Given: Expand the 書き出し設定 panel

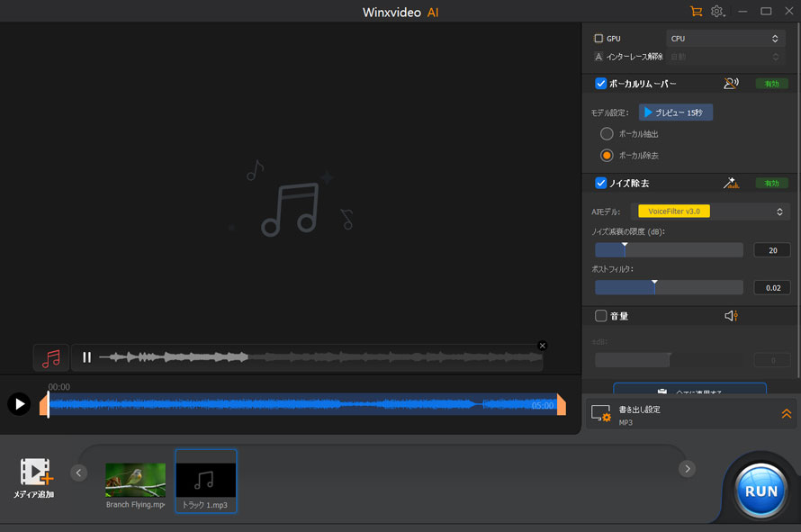Looking at the screenshot, I should click(x=786, y=414).
